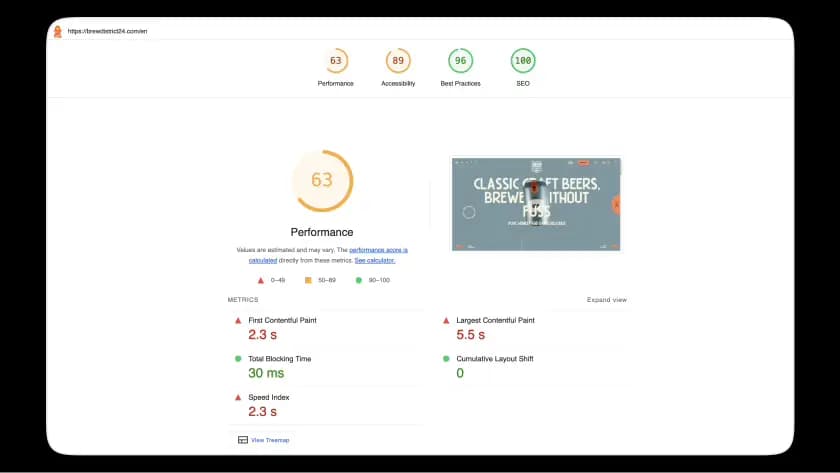
Task: Click the red triangle 0–49 legend icon
Action: pos(261,280)
